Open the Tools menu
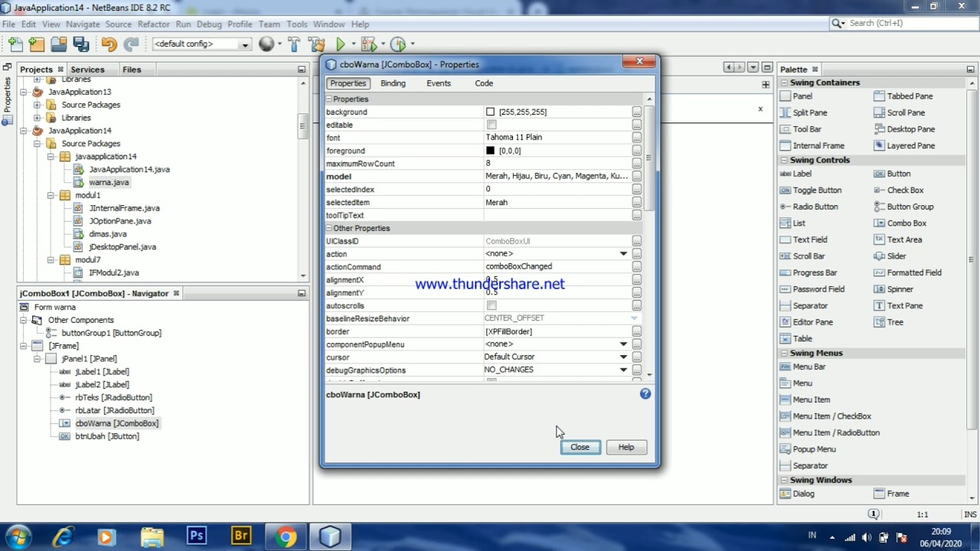This screenshot has height=551, width=980. tap(297, 24)
